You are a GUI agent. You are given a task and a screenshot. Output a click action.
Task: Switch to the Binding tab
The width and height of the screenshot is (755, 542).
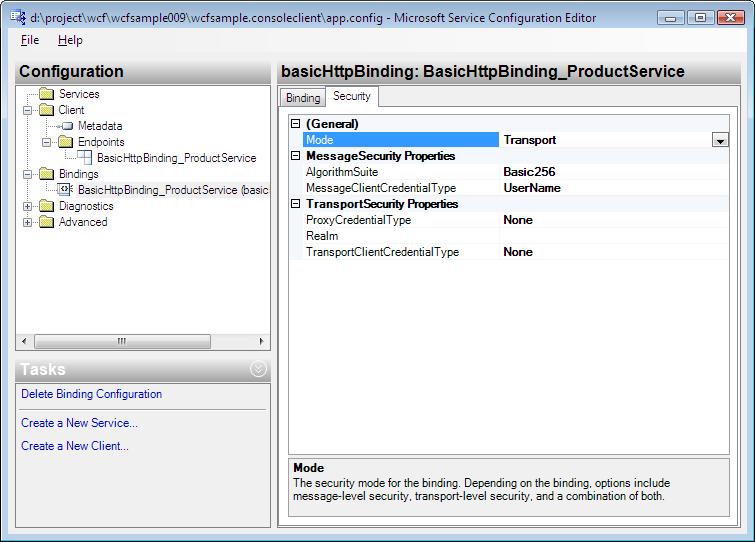tap(303, 97)
